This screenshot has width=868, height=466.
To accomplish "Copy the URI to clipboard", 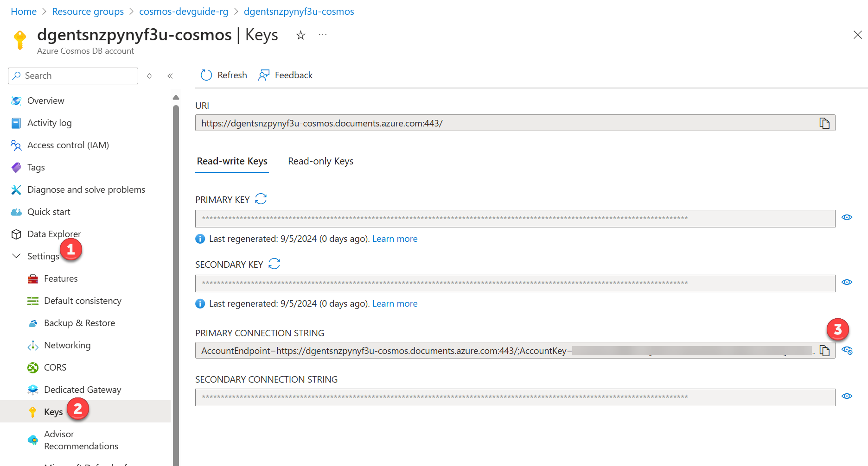I will pyautogui.click(x=824, y=123).
